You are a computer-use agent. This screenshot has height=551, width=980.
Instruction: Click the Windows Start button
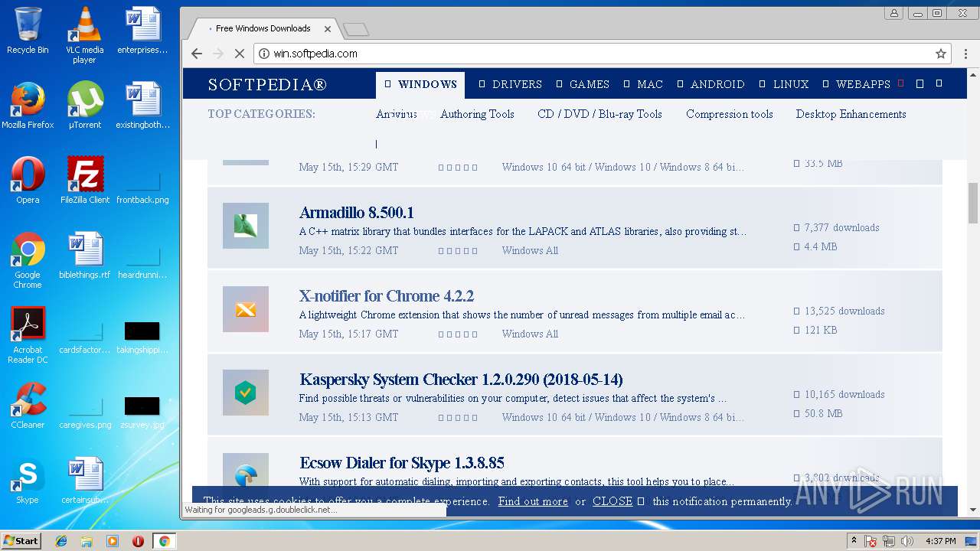21,541
